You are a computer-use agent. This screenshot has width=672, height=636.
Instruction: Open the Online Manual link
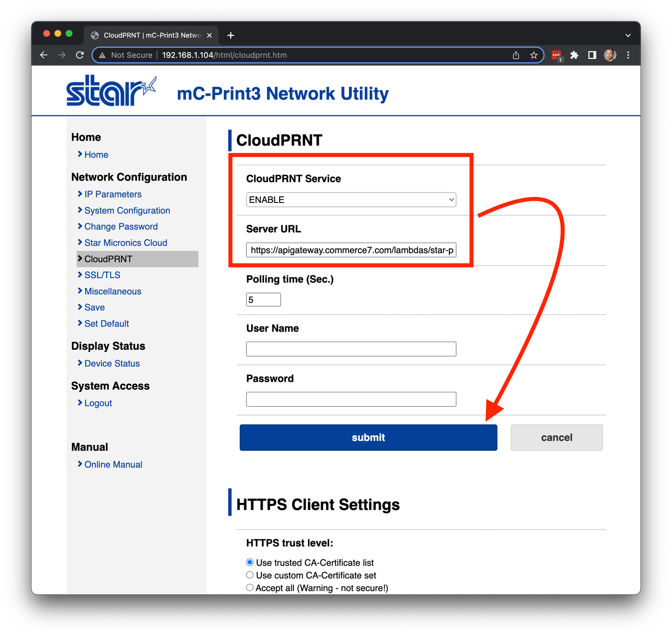(113, 464)
